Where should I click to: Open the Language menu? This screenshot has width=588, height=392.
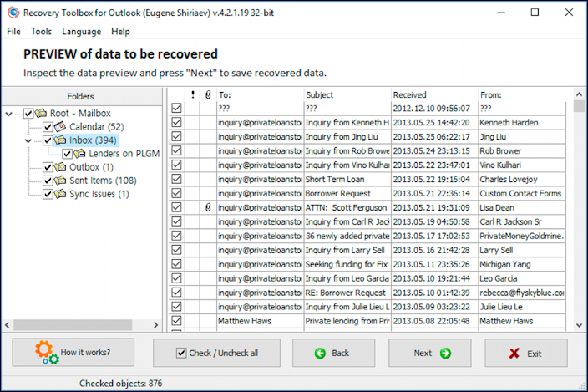pos(81,32)
